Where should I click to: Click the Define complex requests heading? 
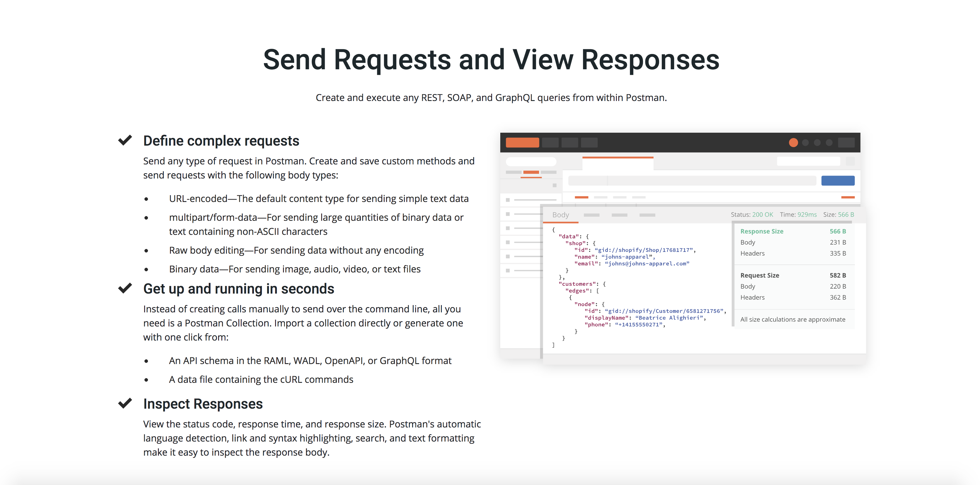[221, 141]
